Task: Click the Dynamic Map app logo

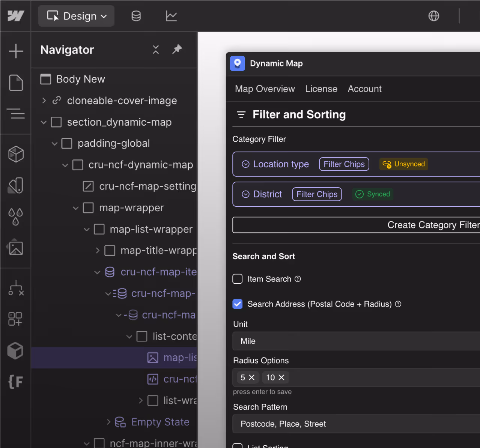Action: coord(238,63)
